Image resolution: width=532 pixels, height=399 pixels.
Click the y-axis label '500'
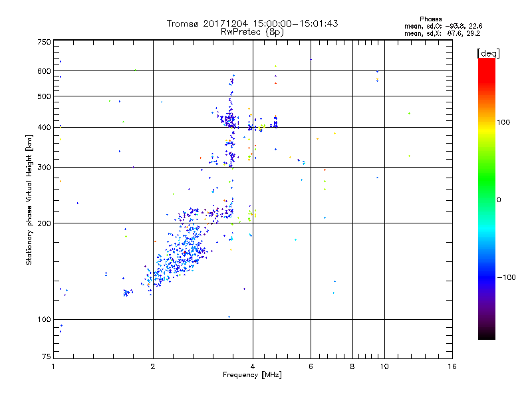coord(44,96)
